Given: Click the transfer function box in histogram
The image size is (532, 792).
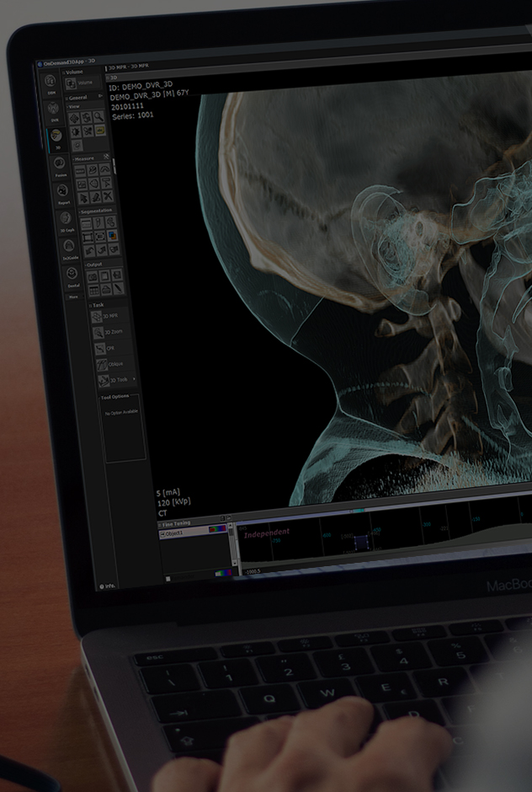Looking at the screenshot, I should click(361, 543).
